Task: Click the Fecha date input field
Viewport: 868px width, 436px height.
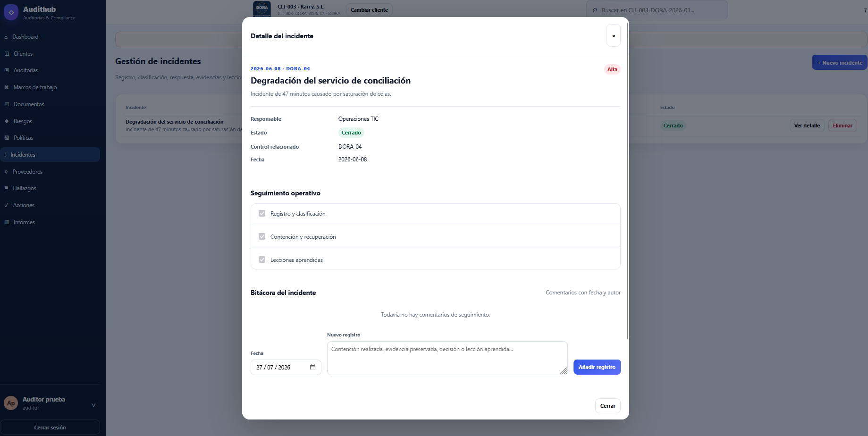Action: click(286, 367)
